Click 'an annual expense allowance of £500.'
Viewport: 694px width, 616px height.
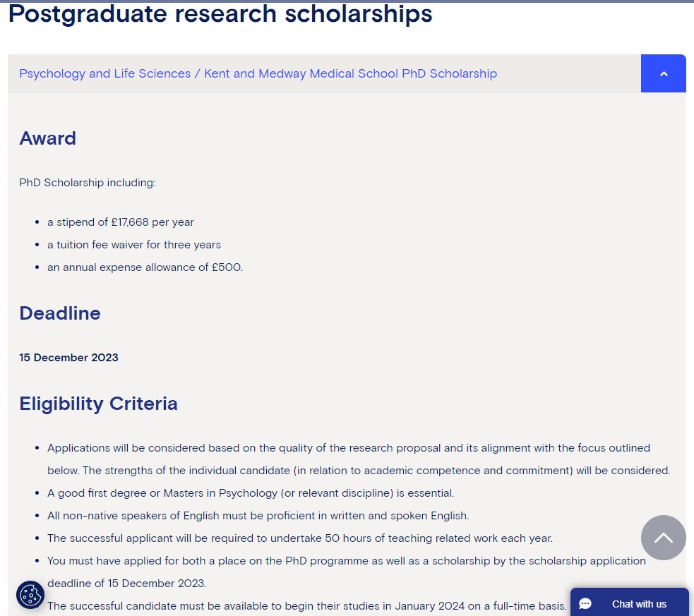click(145, 267)
